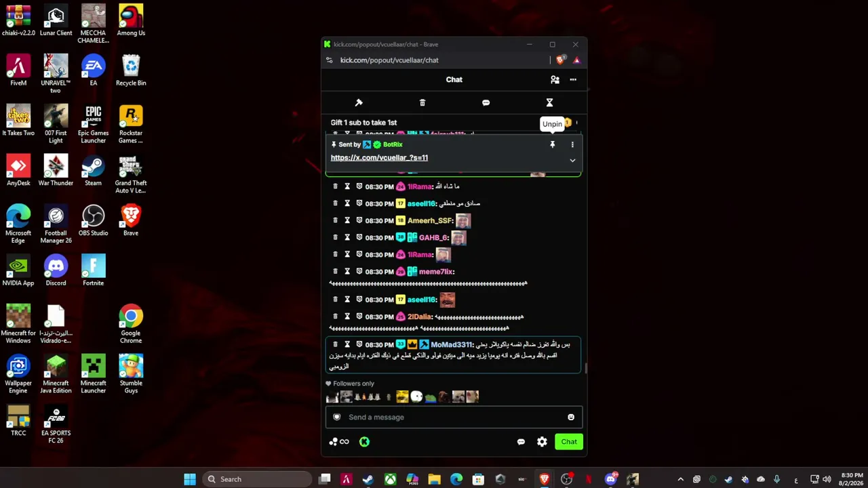
Task: Open the Windows Start menu
Action: (190, 479)
